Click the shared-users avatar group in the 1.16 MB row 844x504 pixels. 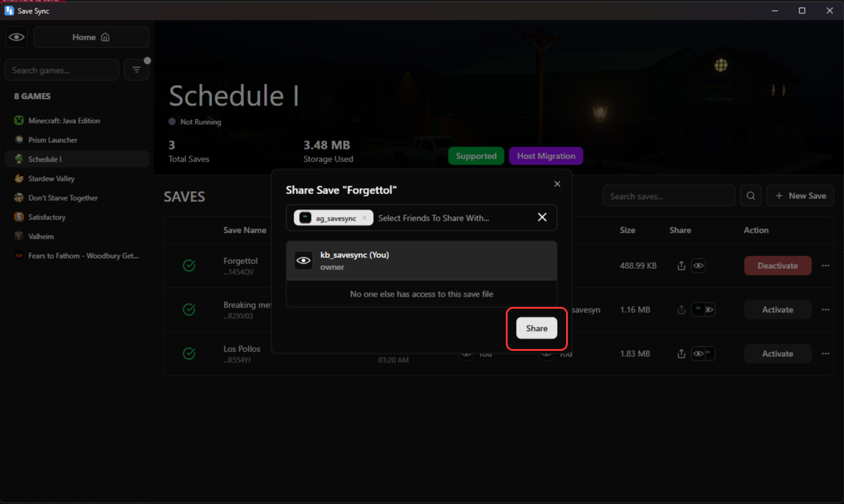click(x=703, y=309)
